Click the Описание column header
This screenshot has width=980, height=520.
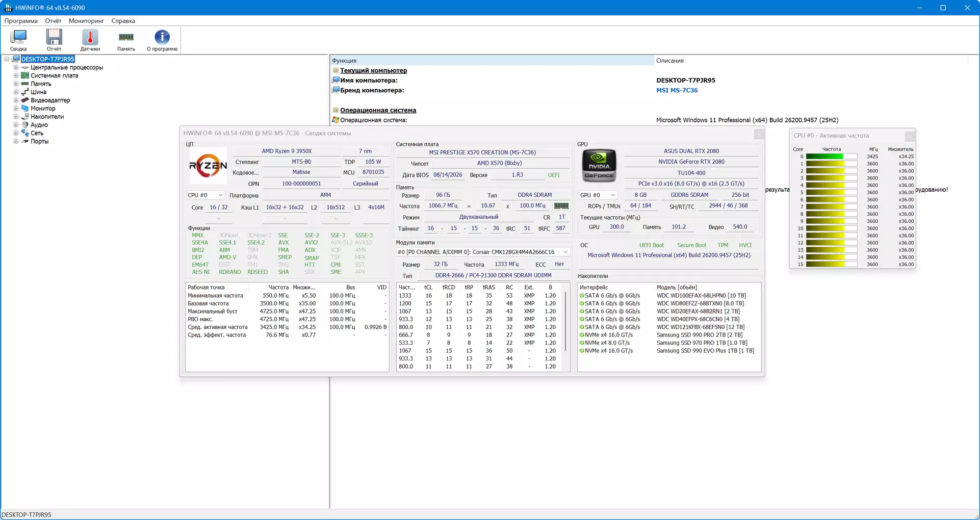point(811,61)
